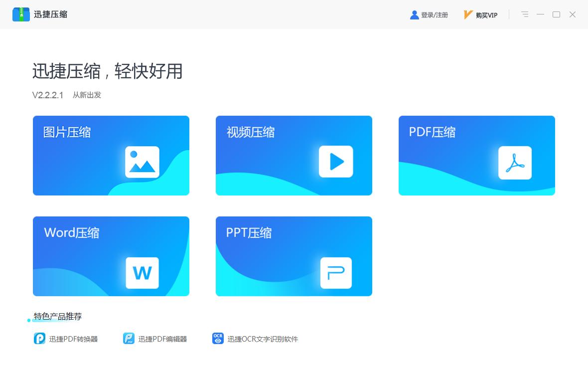Click the Adobe PDF icon on PDF压缩 card
588x374 pixels.
(515, 163)
